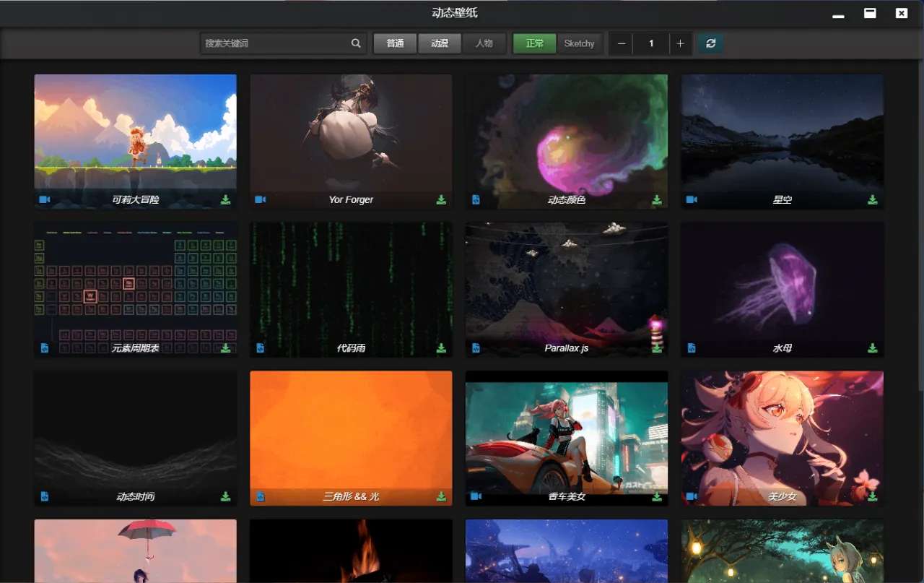Click web file icon on 动态时间
The image size is (924, 583).
point(45,496)
